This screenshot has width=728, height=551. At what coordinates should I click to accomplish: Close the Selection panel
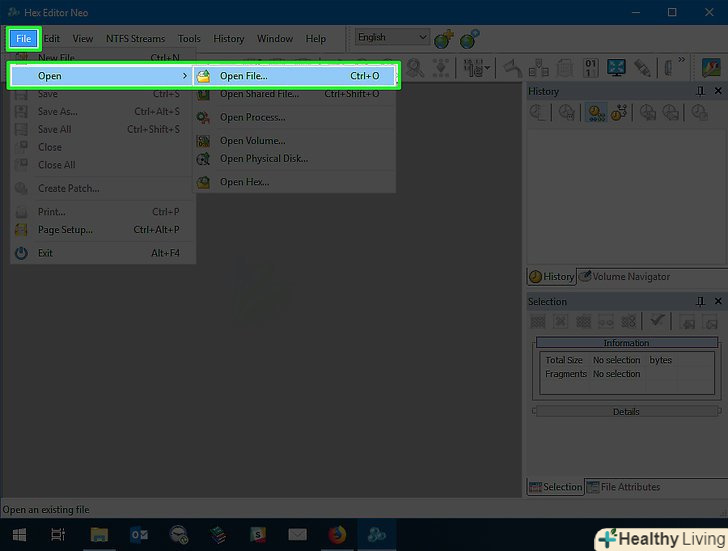tap(718, 301)
